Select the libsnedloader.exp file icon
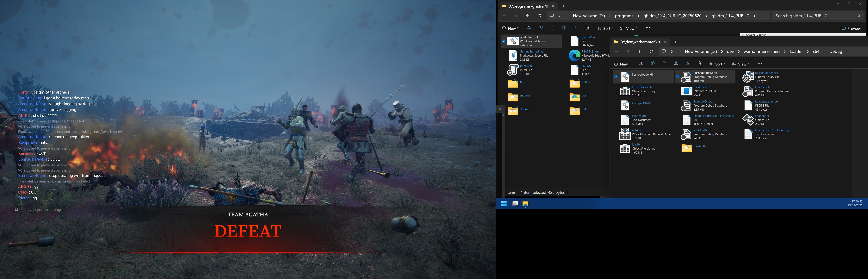868x279 pixels. [x=748, y=77]
